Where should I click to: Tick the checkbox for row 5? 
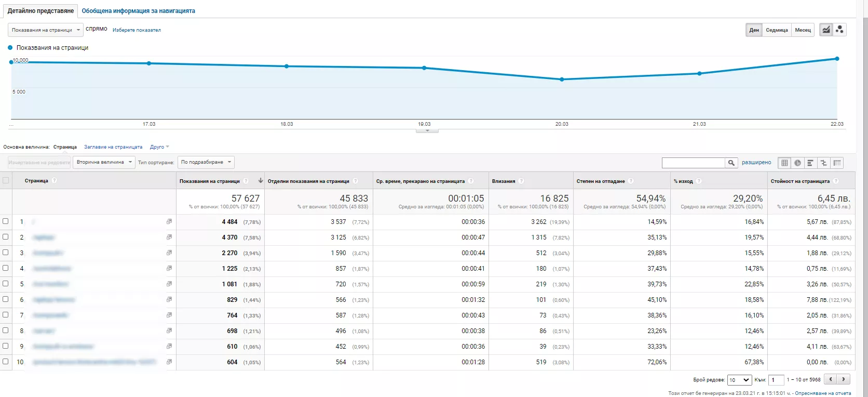pos(6,284)
